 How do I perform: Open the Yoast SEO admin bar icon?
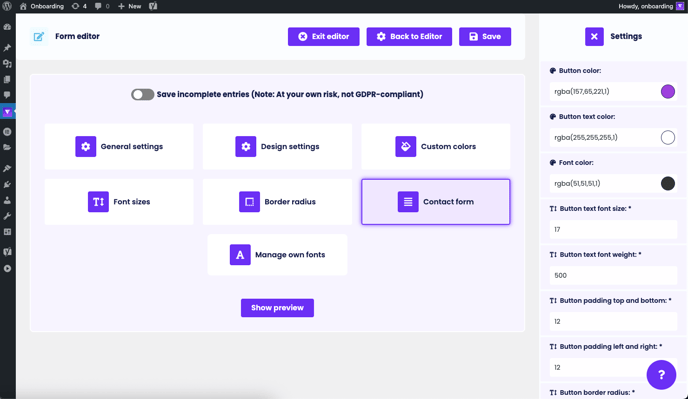click(153, 6)
